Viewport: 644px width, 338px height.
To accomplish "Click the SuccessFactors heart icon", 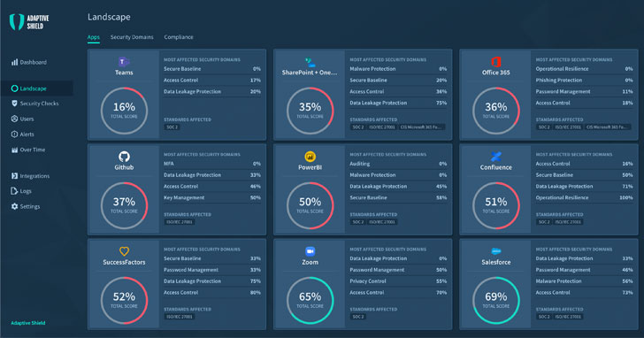I will coord(124,251).
